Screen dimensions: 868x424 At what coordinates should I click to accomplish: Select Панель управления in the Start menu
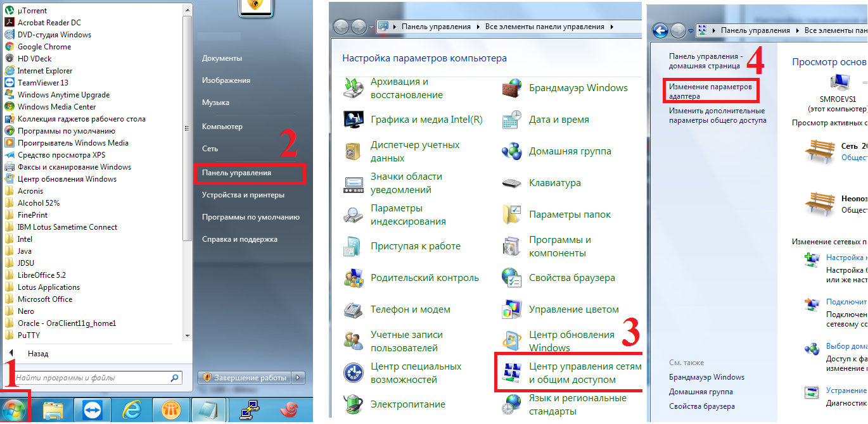point(236,173)
